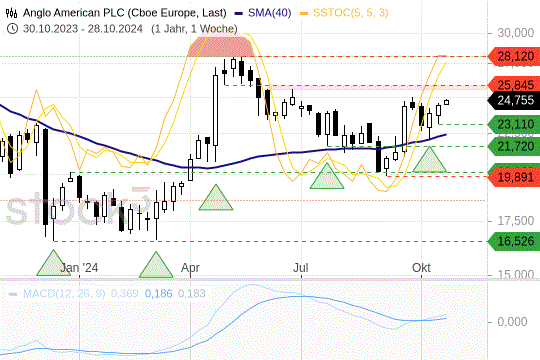This screenshot has height=360, width=540.
Task: Click the green 21,720 support price tag
Action: (x=515, y=146)
